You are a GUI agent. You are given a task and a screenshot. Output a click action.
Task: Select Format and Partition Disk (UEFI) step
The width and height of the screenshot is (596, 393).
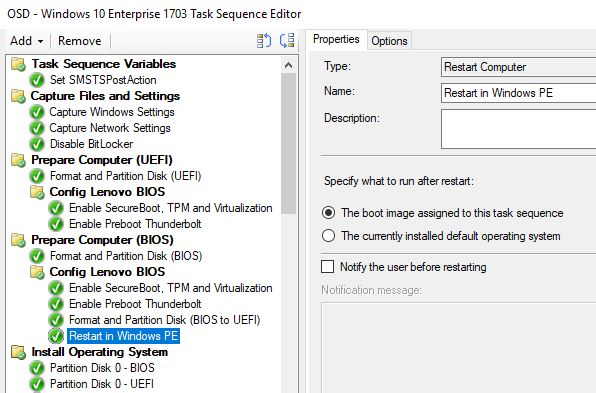tap(125, 176)
